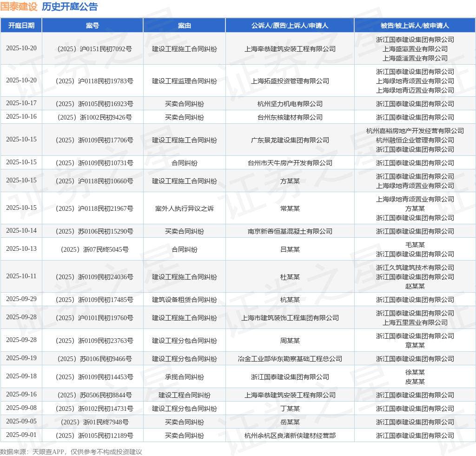This screenshot has width=476, height=456.
Task: Select the 开庭日期 column header
Action: tap(21, 26)
